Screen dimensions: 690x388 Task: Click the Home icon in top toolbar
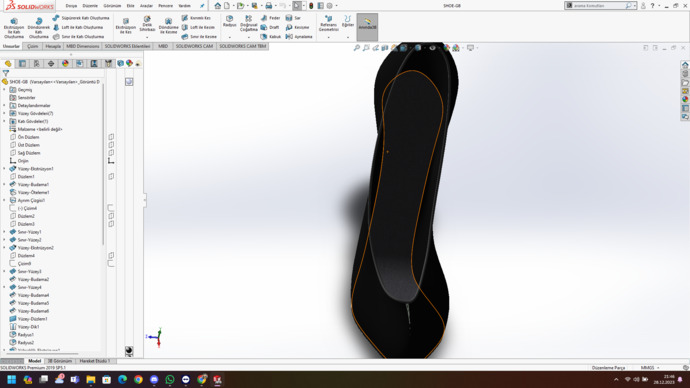[217, 6]
